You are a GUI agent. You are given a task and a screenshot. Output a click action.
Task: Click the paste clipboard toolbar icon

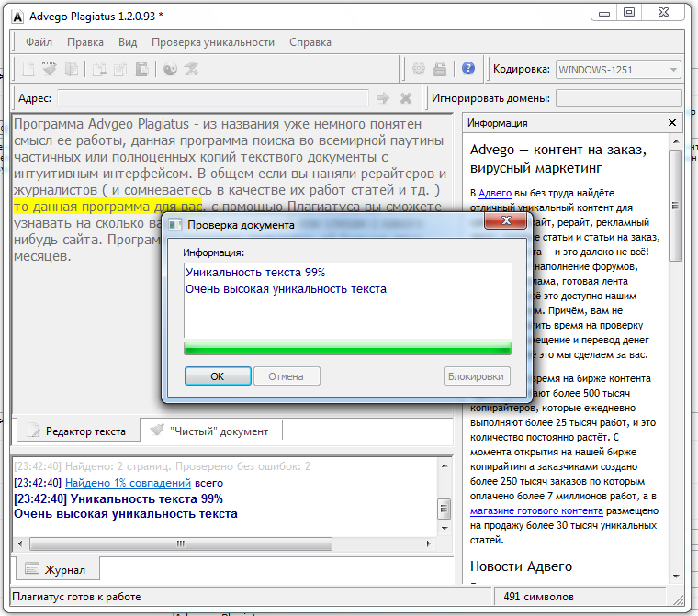[x=141, y=69]
